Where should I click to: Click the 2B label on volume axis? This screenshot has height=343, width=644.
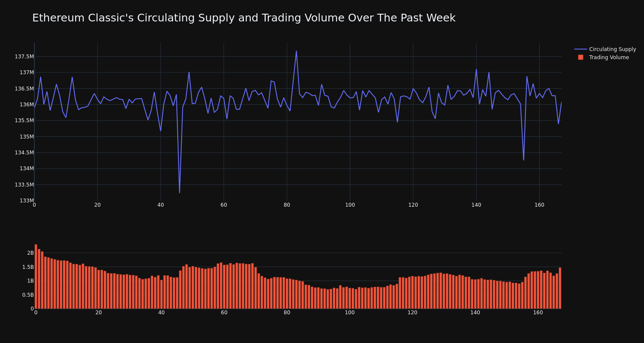pos(30,253)
